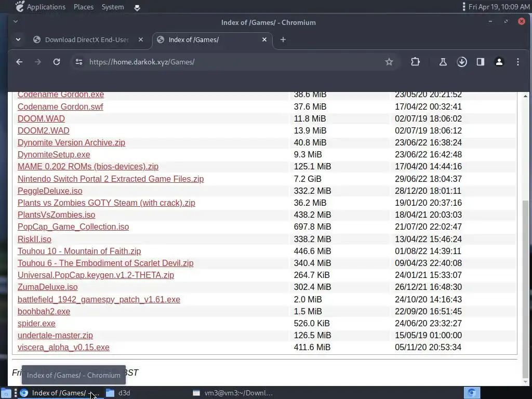This screenshot has height=399, width=532.
Task: Open Plants vs Zombies GOTY Steam zip link
Action: 106,203
